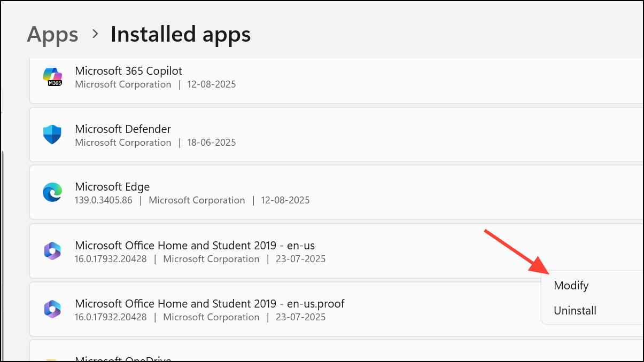Click the Installed apps breadcrumb title
The height and width of the screenshot is (362, 644).
[x=181, y=35]
